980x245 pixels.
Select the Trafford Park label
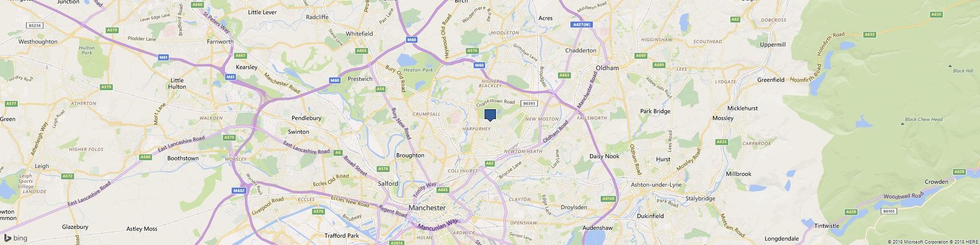coord(342,236)
